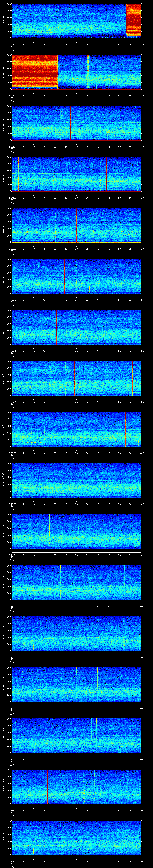153x868 pixels.
Task: Click the 10:00 end time label
Action: (141, 453)
